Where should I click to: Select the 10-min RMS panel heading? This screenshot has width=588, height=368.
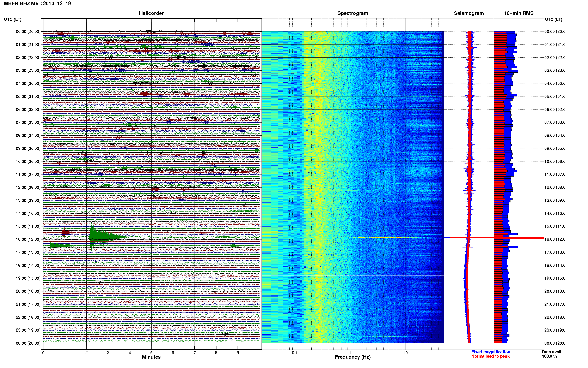[519, 13]
